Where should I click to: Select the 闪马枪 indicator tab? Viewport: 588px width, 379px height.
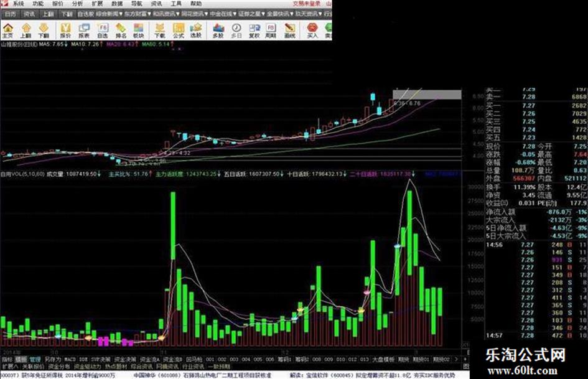tap(195, 360)
